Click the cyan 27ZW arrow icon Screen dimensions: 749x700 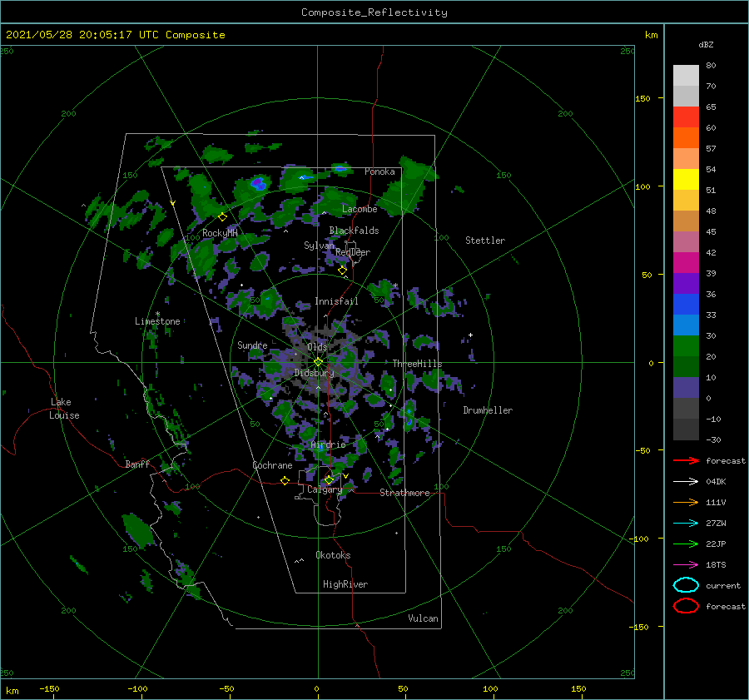[686, 524]
